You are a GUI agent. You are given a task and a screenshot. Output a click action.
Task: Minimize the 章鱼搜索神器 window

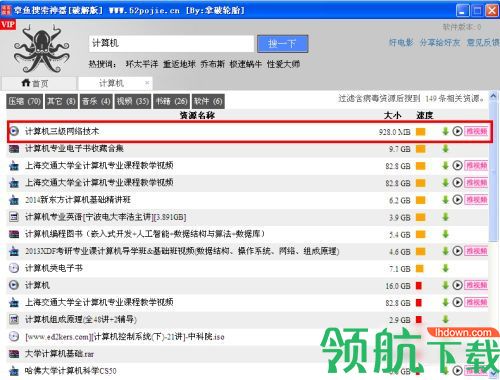(x=462, y=10)
